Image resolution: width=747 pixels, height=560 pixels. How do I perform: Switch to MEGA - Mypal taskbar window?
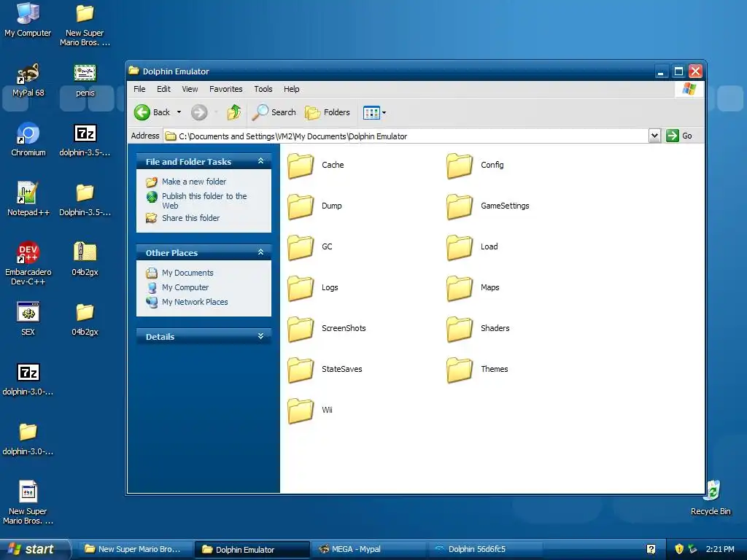pos(368,550)
